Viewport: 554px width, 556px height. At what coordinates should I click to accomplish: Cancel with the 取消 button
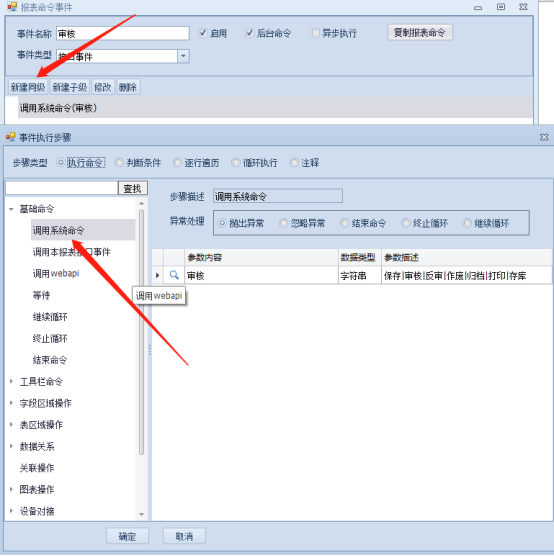click(184, 536)
